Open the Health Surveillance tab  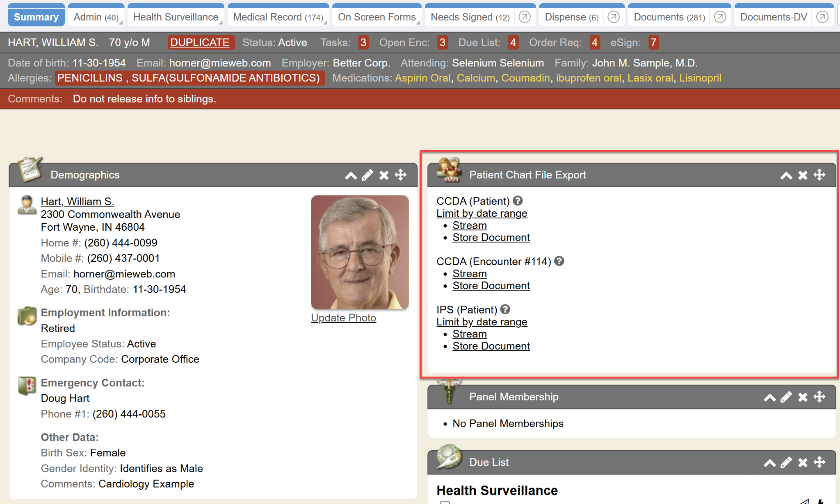(176, 17)
